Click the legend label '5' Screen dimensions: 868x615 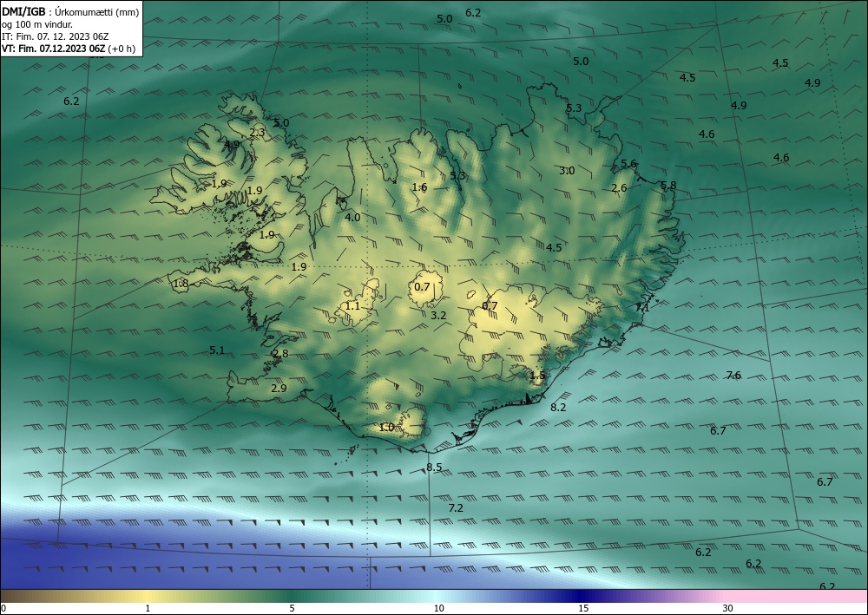(x=292, y=608)
